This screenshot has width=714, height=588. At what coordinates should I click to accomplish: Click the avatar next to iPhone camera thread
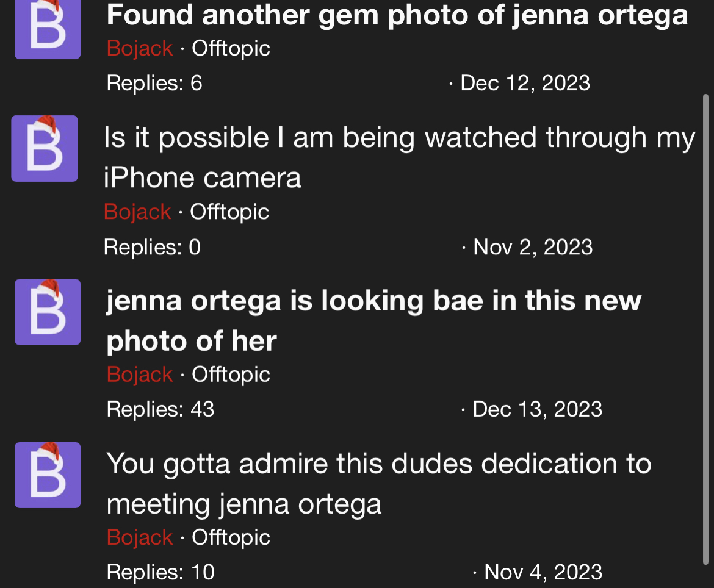44,148
